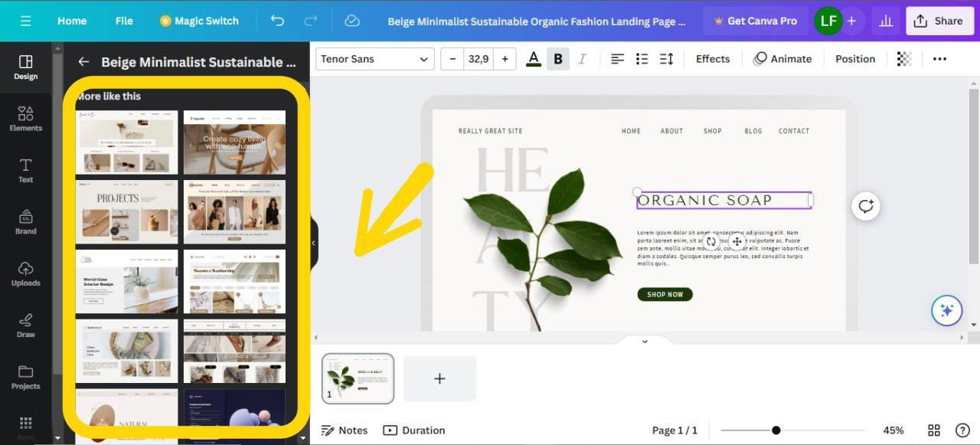Open the comment bubble beside the soap text

coord(865,205)
